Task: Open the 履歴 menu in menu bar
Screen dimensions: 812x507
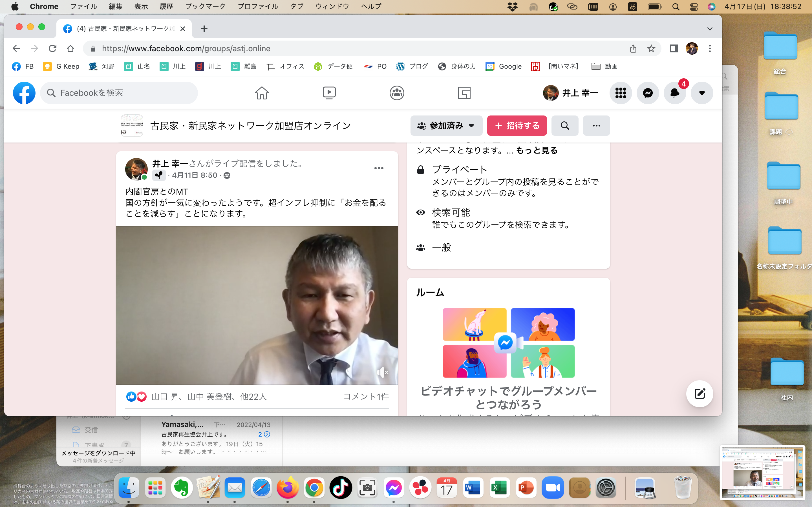Action: tap(166, 6)
